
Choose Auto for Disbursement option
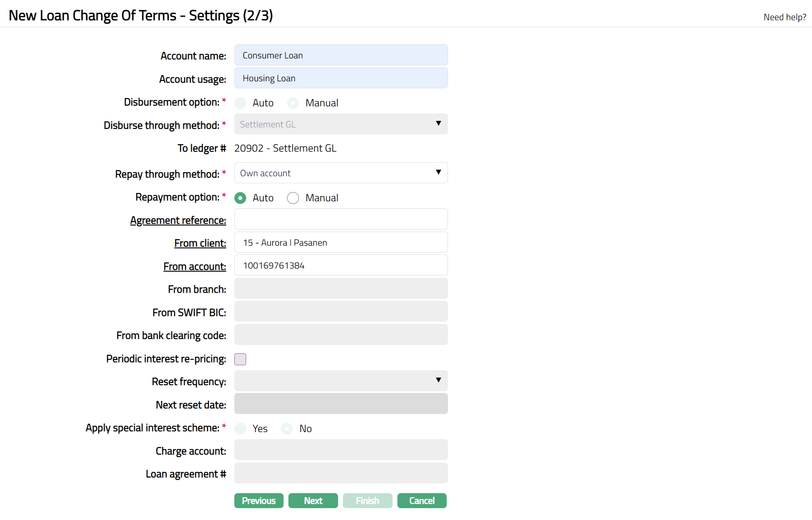(x=240, y=103)
